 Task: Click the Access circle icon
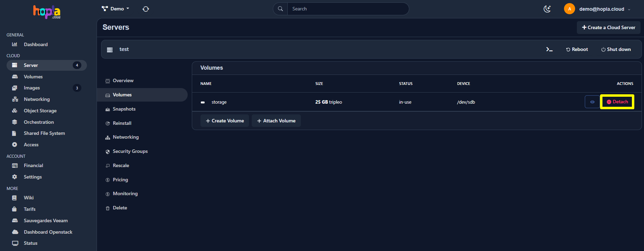click(x=15, y=145)
